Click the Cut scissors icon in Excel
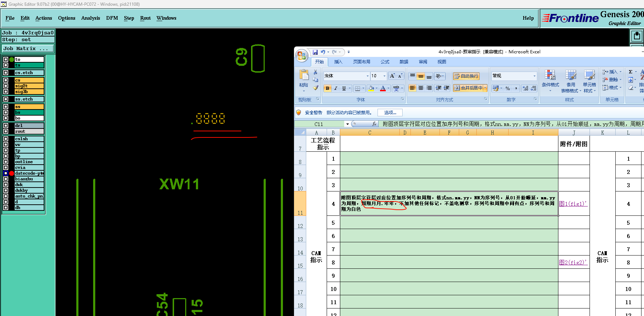The image size is (644, 316). 315,72
